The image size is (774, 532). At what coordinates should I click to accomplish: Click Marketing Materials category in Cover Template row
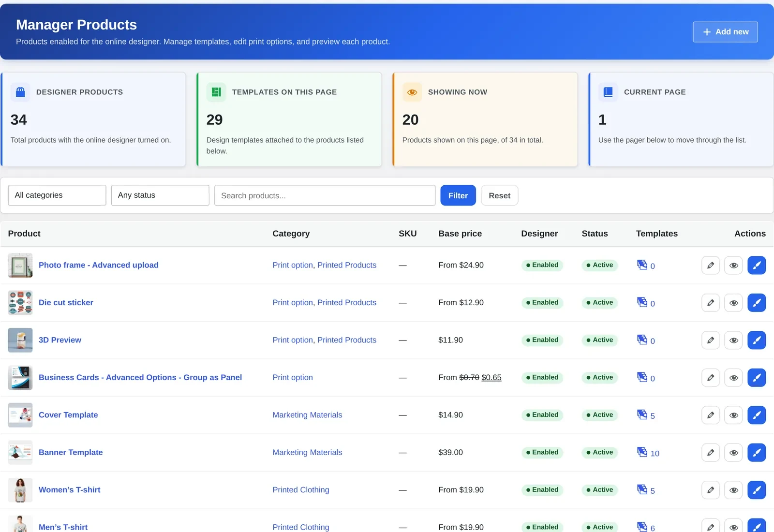pos(307,415)
